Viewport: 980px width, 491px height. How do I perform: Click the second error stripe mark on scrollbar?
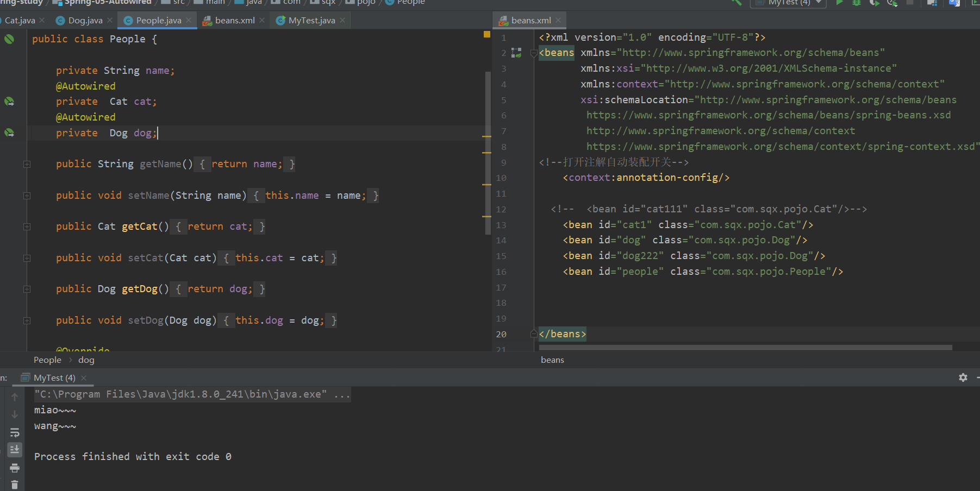pyautogui.click(x=486, y=153)
